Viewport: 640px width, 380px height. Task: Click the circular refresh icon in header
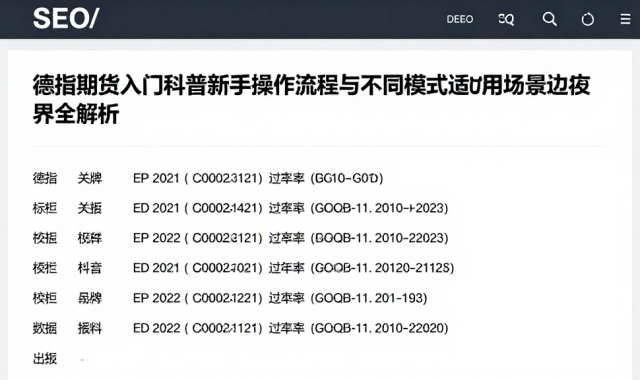[x=588, y=19]
